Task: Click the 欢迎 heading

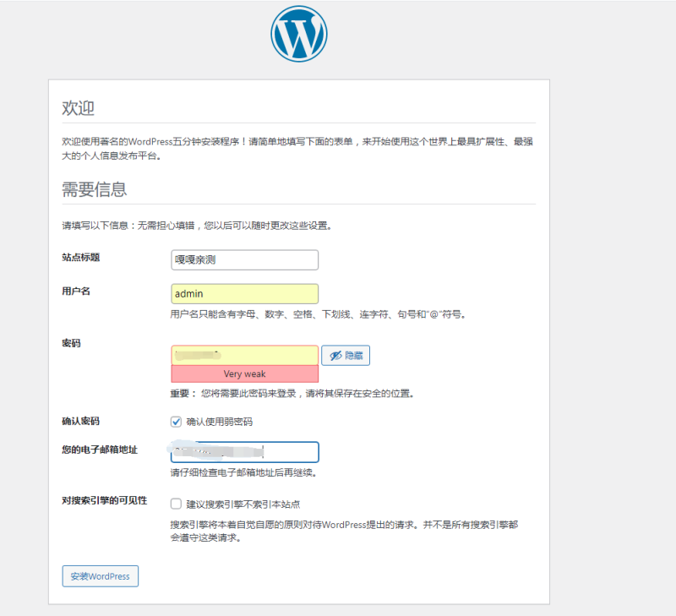Action: (78, 108)
